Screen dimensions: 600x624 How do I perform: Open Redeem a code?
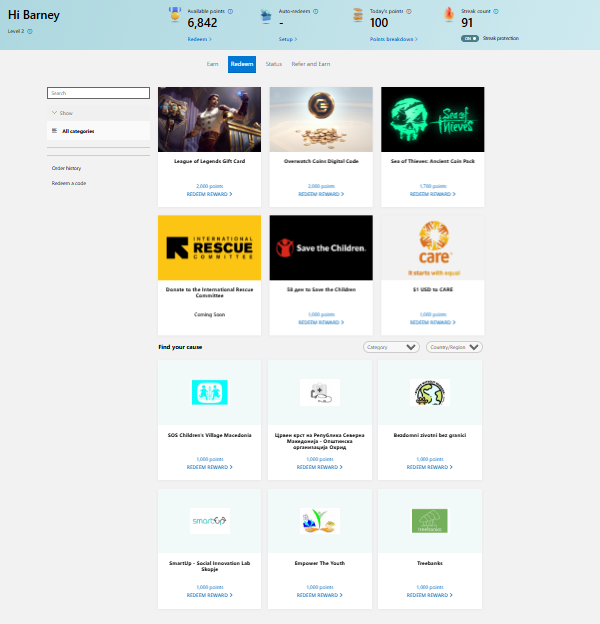coord(69,183)
